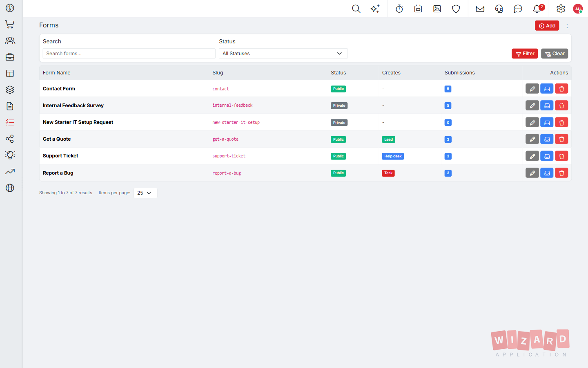Click the search magnifier in top bar
Viewport: 588px width, 368px height.
[x=356, y=9]
